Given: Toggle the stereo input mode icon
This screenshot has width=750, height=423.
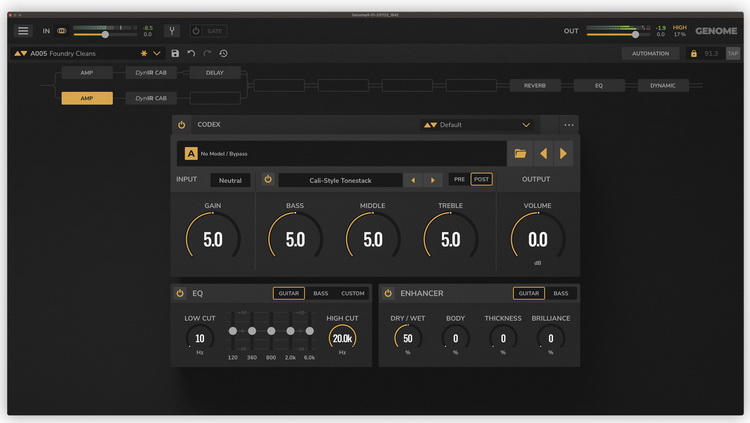Looking at the screenshot, I should [62, 31].
